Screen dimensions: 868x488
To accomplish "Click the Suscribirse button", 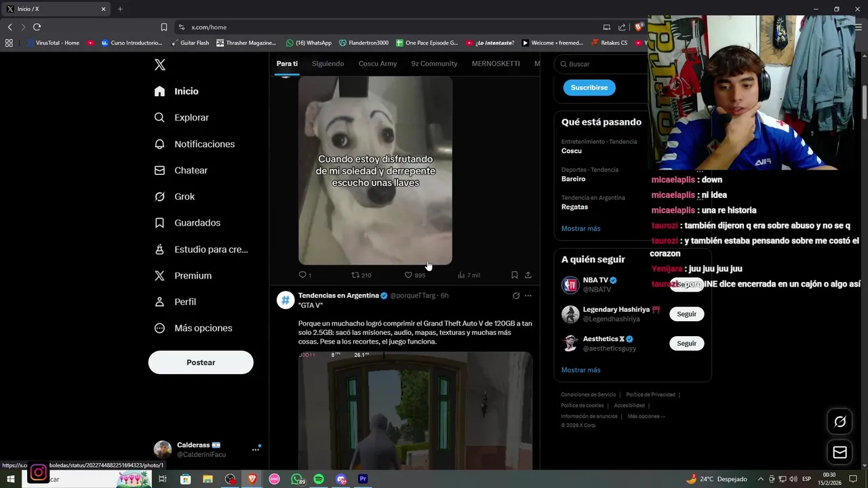I will tap(589, 87).
